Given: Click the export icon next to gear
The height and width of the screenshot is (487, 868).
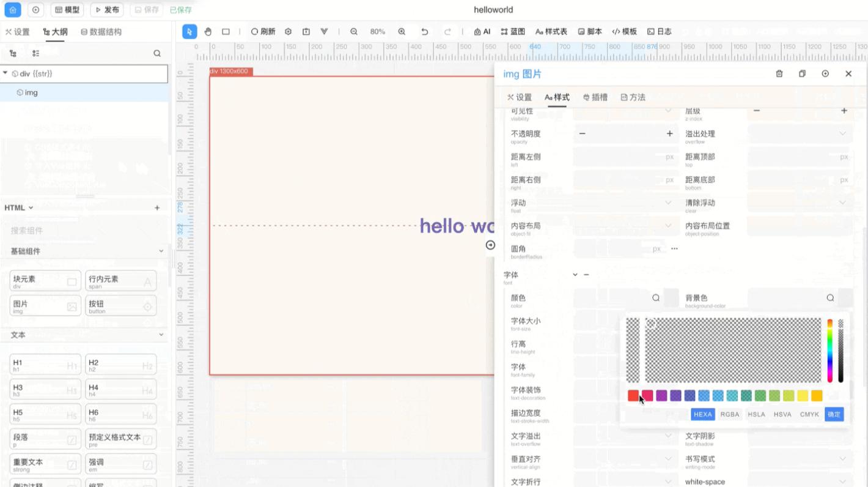Looking at the screenshot, I should click(306, 32).
